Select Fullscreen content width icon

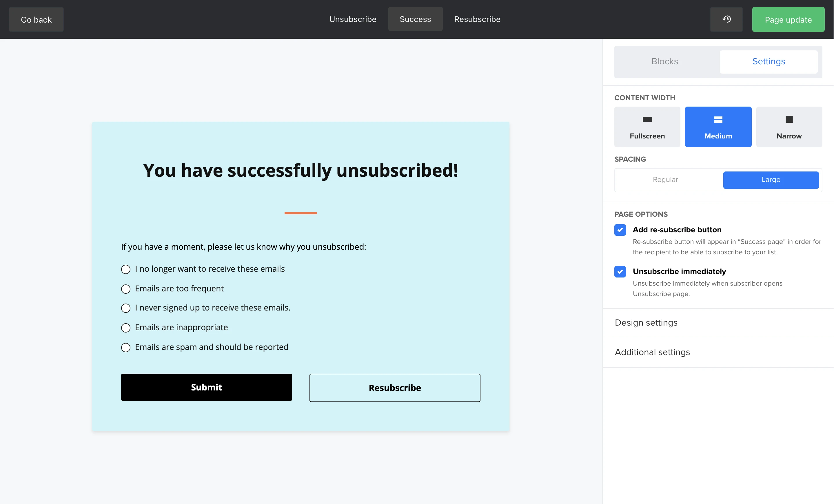647,119
